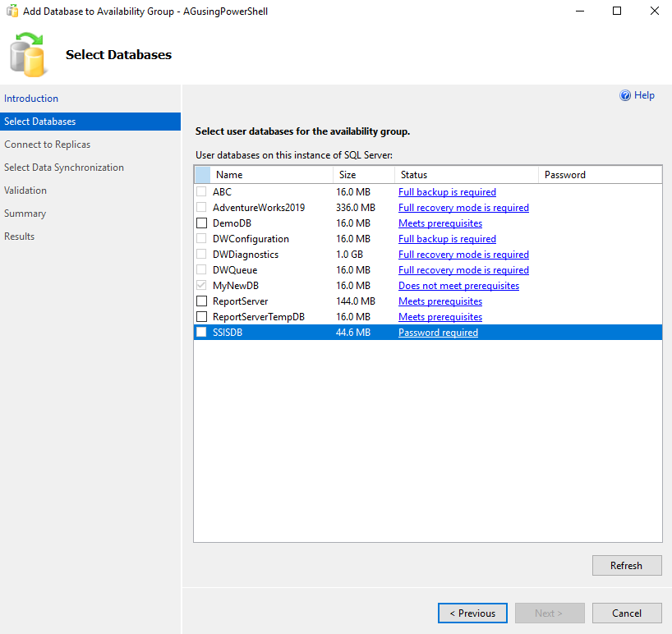This screenshot has width=672, height=634.
Task: Check AdventureWorks2019 for the availability group
Action: pos(201,207)
